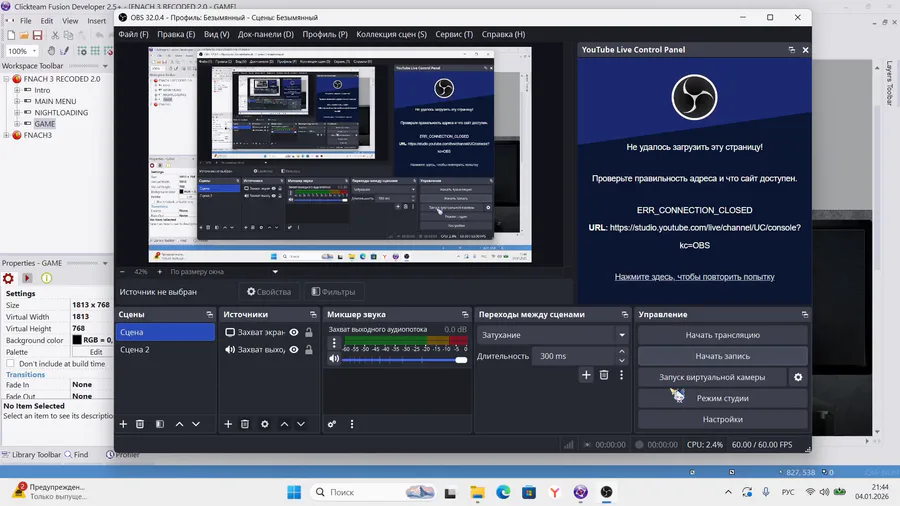Viewport: 900px width, 506px height.
Task: Click Поиск search box on taskbar
Action: click(x=373, y=492)
